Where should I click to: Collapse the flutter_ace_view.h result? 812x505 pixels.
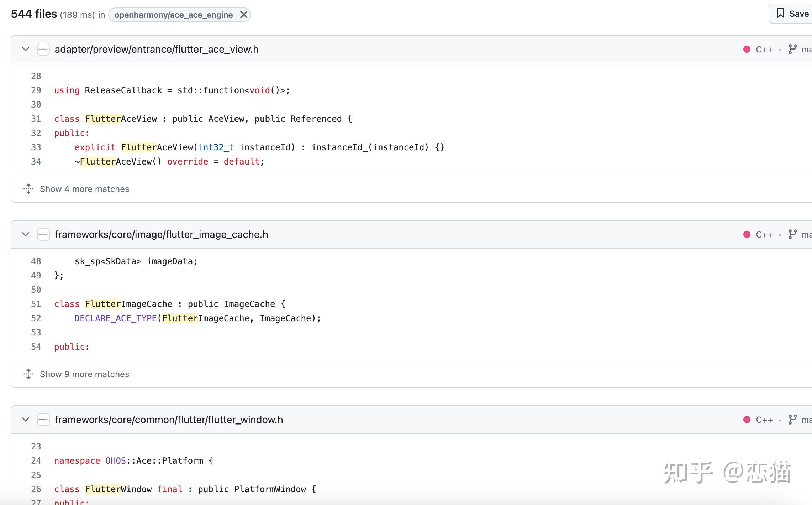coord(26,49)
